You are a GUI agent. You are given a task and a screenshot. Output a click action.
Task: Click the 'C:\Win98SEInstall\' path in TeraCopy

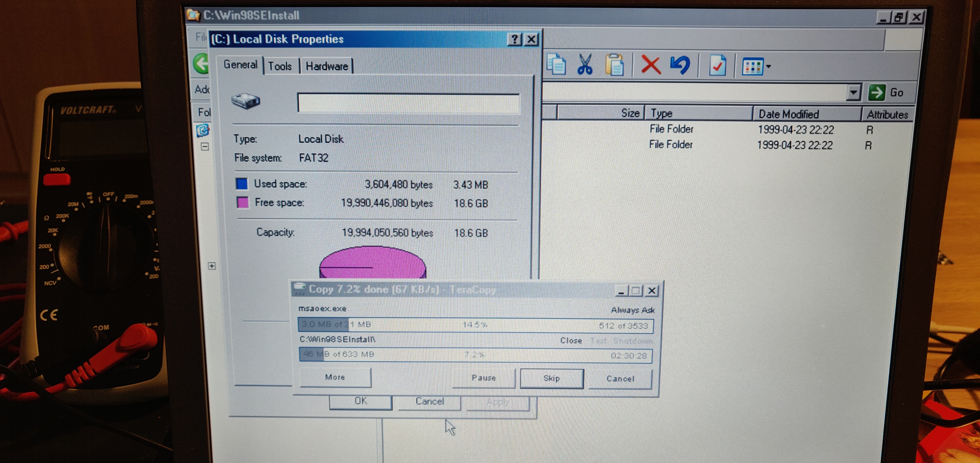[338, 339]
